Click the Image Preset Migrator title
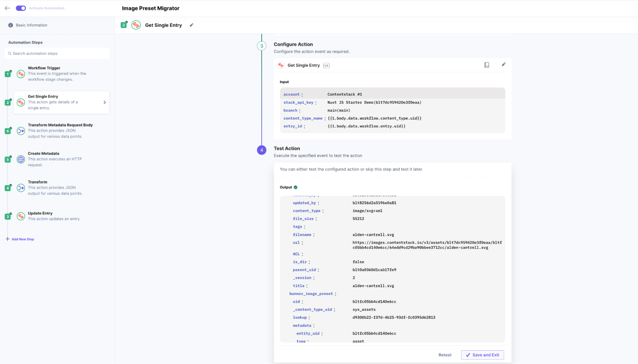The image size is (638, 364). 151,8
